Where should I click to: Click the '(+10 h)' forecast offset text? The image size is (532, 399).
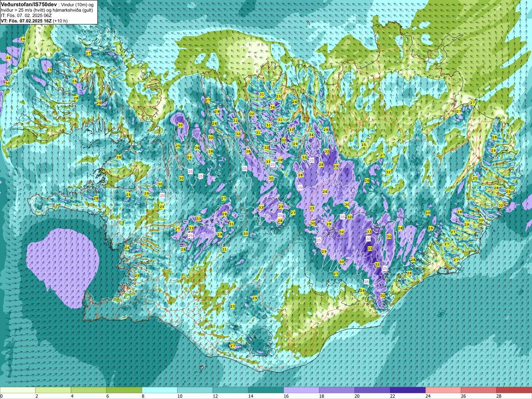pyautogui.click(x=60, y=20)
